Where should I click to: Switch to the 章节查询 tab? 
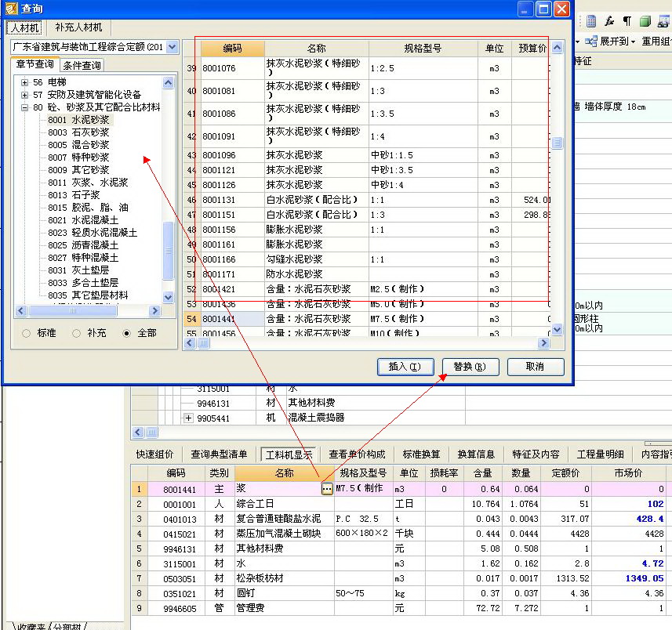pyautogui.click(x=35, y=64)
